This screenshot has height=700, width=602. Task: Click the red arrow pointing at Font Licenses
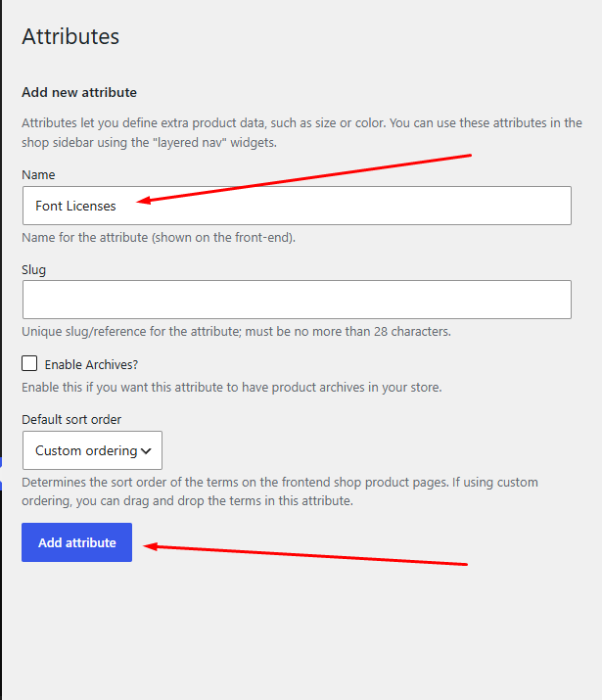[x=303, y=179]
